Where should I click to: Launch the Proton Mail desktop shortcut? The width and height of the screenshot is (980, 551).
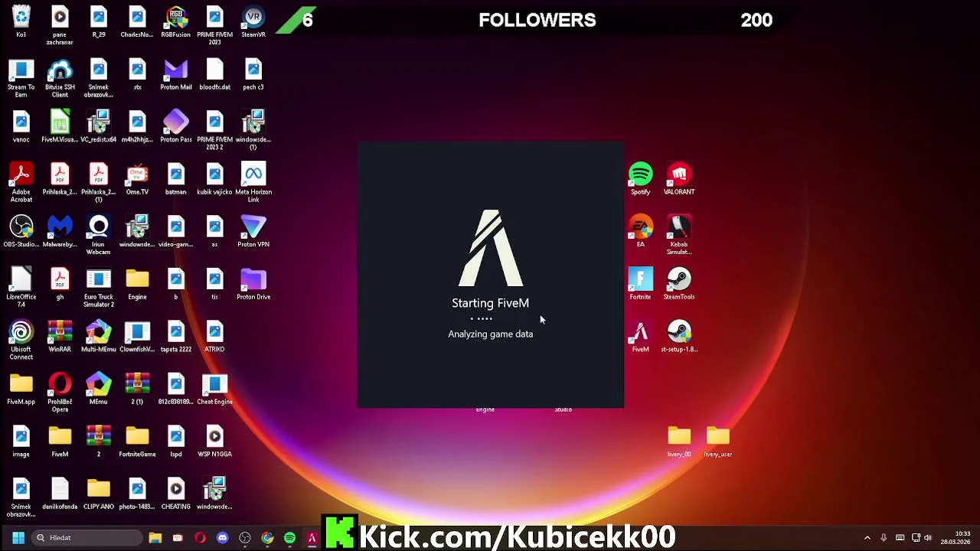pos(176,75)
